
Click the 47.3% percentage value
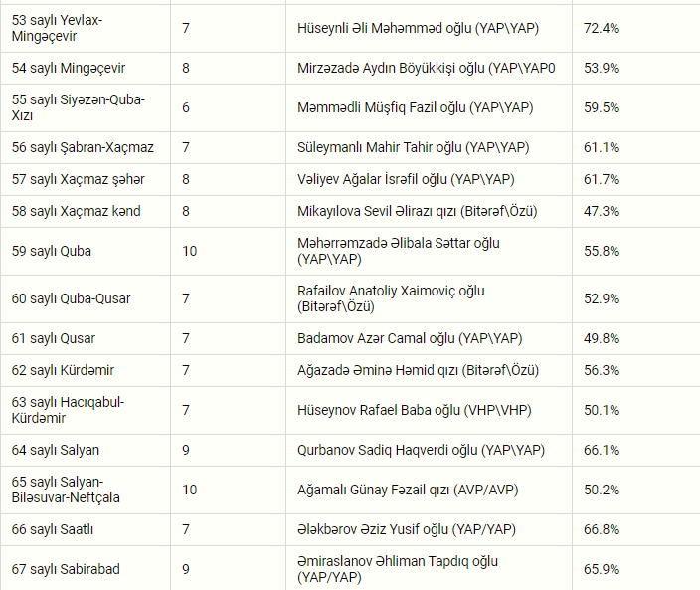[x=602, y=211]
